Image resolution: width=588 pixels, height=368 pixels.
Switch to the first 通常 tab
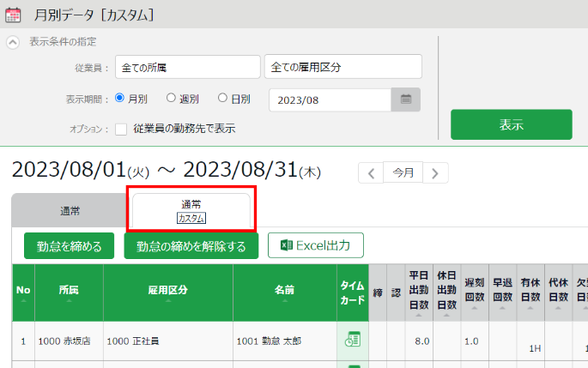click(x=70, y=210)
